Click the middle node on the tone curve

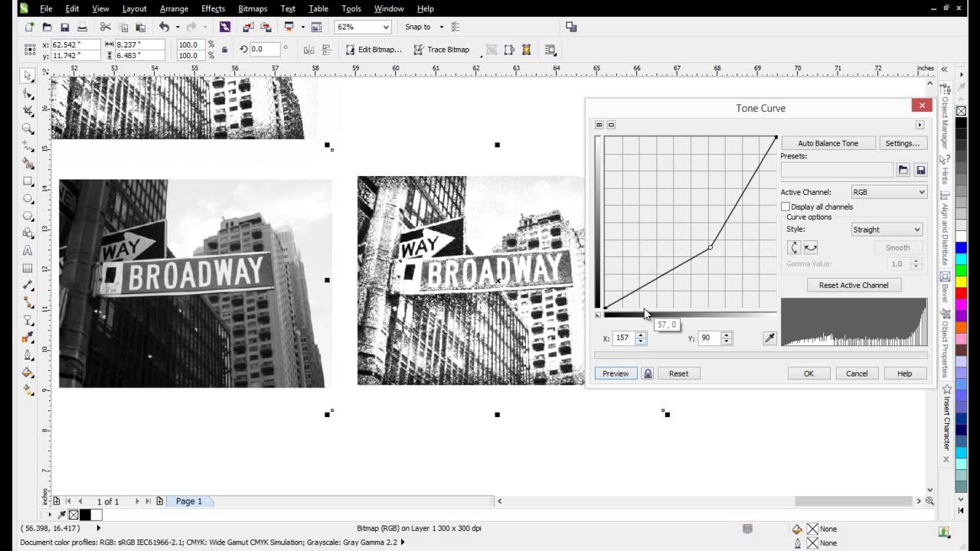point(710,247)
